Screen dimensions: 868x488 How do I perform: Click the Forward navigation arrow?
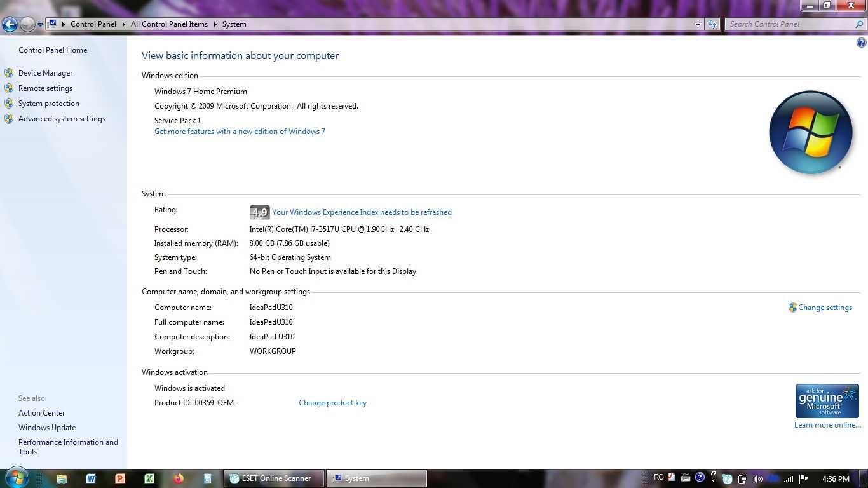tap(27, 24)
